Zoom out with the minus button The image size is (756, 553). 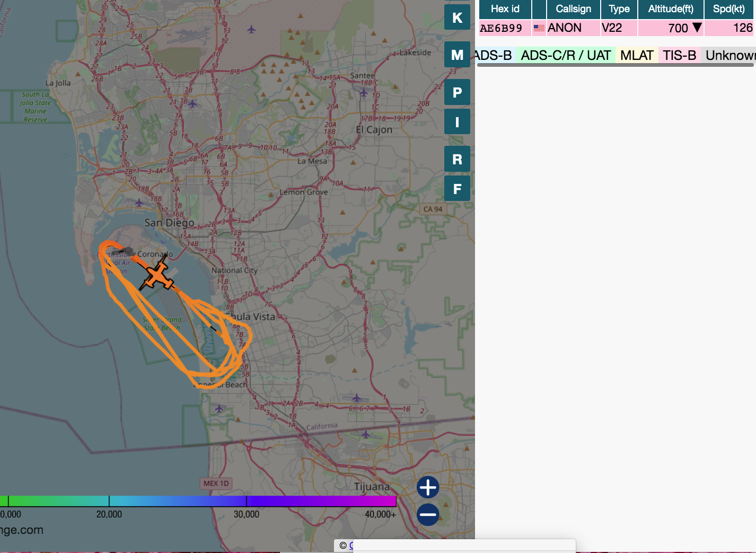tap(428, 514)
